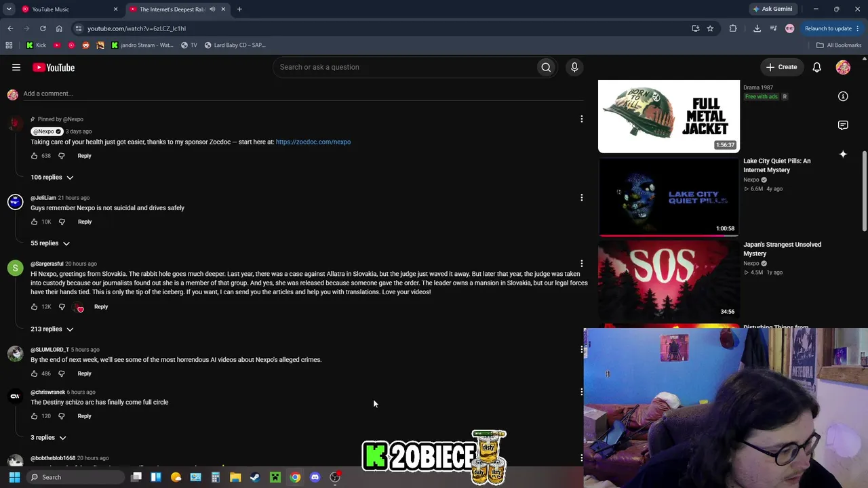This screenshot has height=488, width=868.
Task: Open Steam from the taskbar
Action: coord(255,477)
